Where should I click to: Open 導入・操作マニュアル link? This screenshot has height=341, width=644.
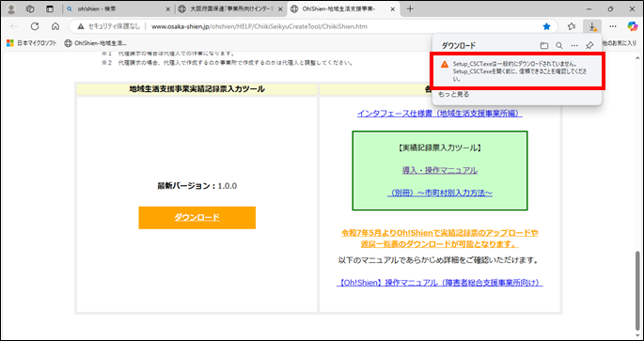click(439, 170)
